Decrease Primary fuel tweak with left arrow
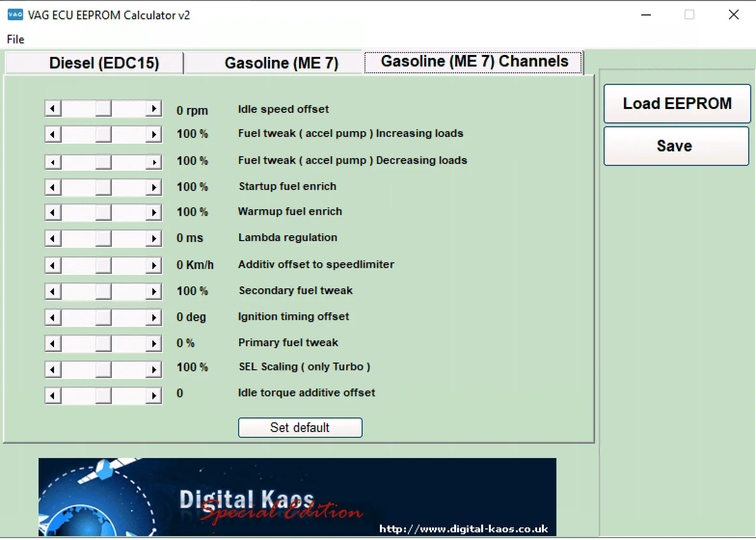 [x=54, y=343]
